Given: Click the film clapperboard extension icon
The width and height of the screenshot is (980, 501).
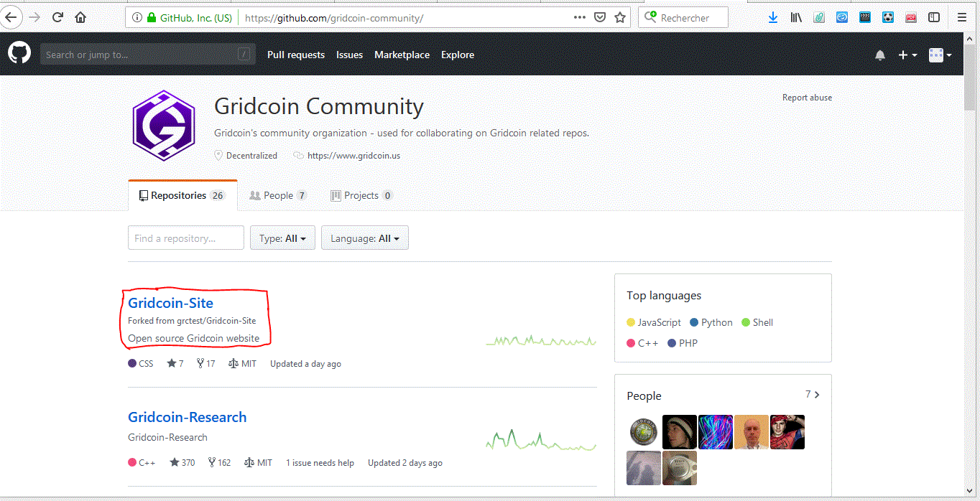Looking at the screenshot, I should 865,18.
